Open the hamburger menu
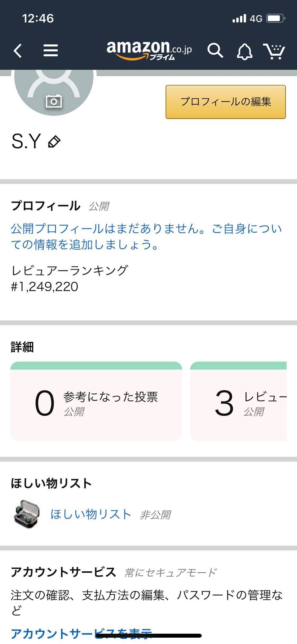Screen dimensions: 297x644 (51, 51)
